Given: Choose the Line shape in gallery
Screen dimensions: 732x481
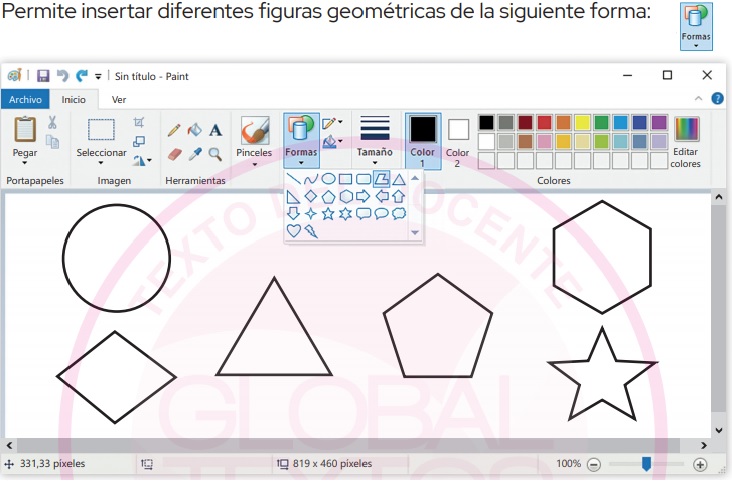Looking at the screenshot, I should (x=294, y=179).
